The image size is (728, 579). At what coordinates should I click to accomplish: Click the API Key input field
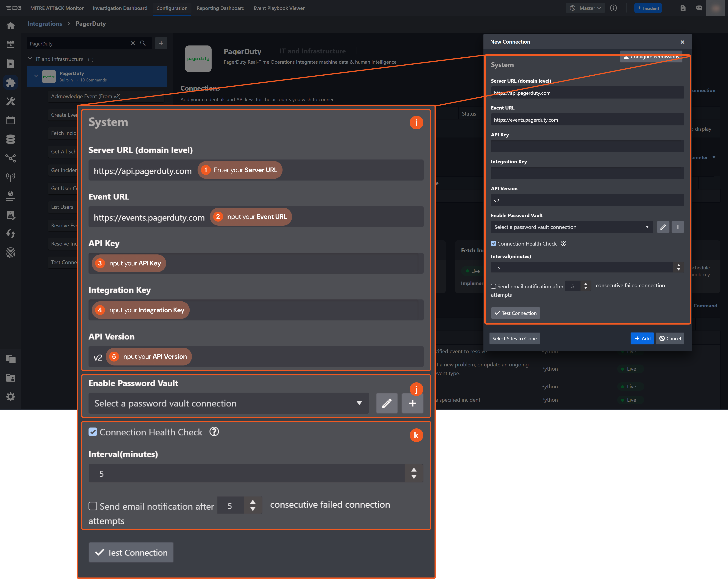(587, 146)
